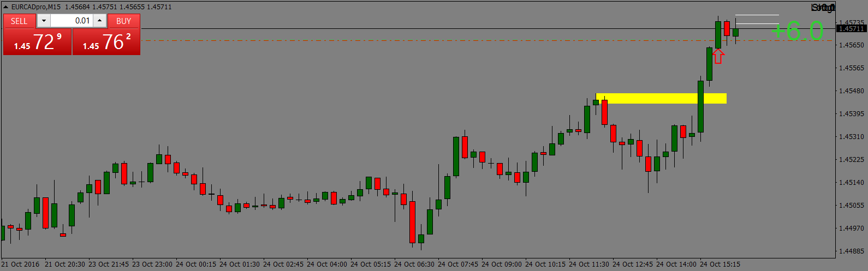
Task: Click the 24 Oct 01:30 time label
Action: coord(240,264)
